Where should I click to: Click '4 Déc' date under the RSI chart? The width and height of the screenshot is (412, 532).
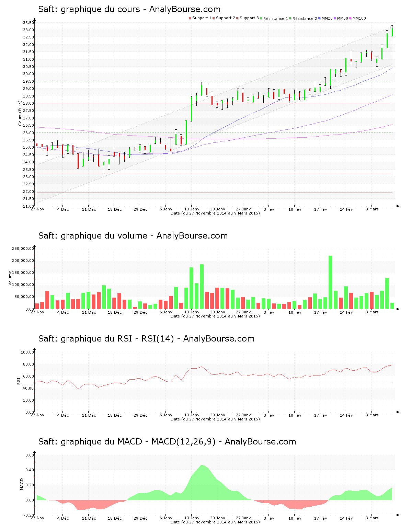[x=63, y=415]
